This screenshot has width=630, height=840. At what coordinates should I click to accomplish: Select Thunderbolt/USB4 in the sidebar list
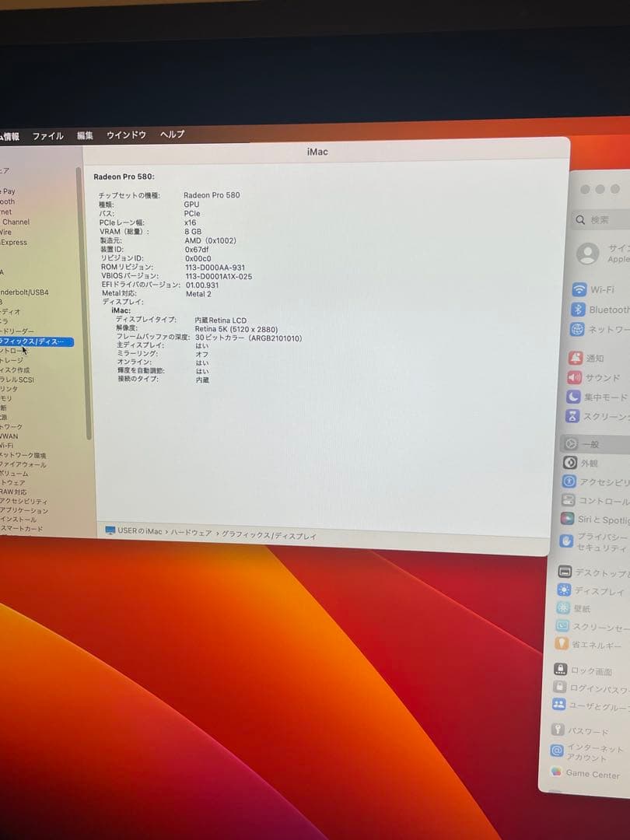coord(24,292)
